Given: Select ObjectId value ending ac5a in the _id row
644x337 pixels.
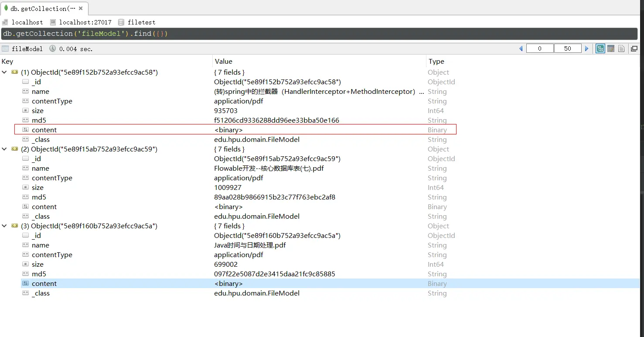Looking at the screenshot, I should coord(277,236).
